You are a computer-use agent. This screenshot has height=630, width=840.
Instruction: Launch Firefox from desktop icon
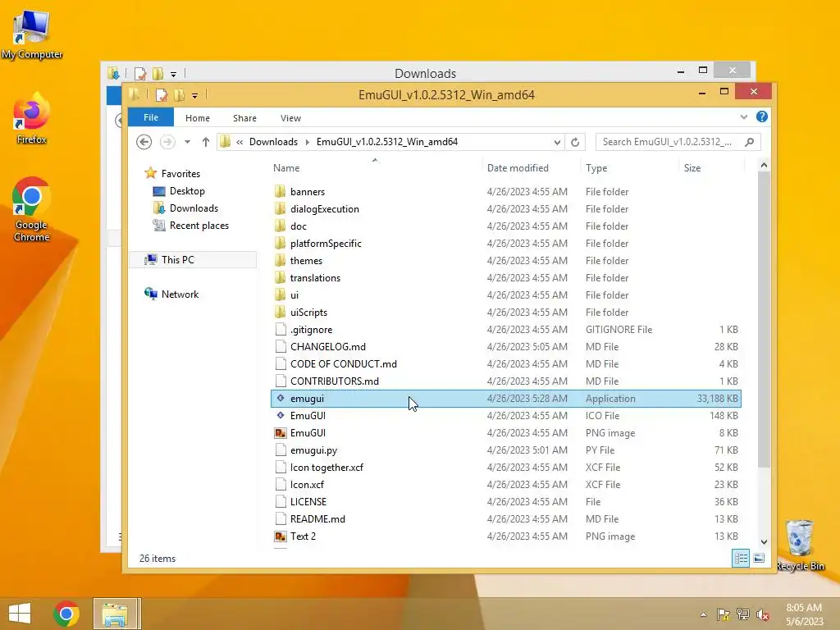[31, 119]
